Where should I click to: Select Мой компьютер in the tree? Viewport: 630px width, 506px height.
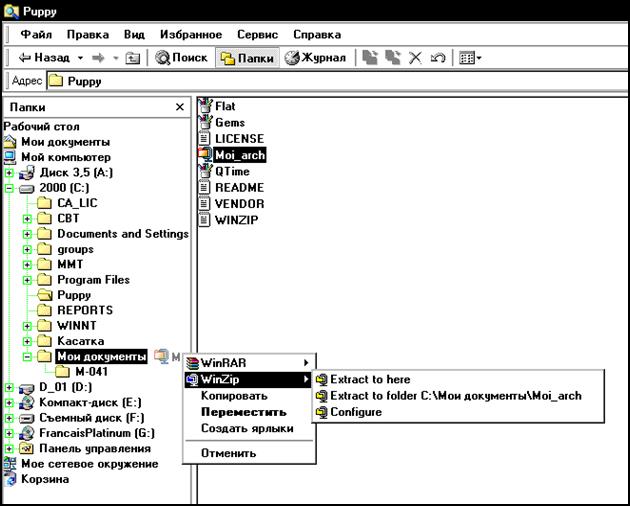point(57,157)
